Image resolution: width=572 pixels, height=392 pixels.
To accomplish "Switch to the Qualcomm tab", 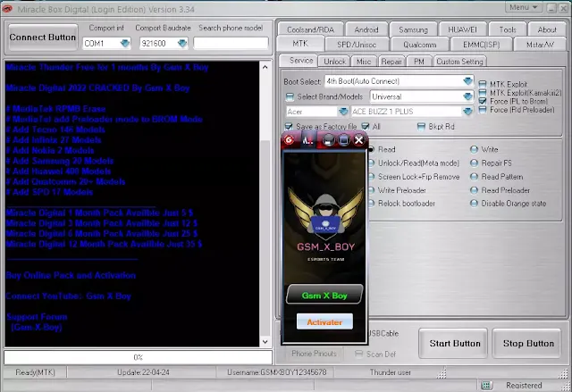I will click(419, 45).
